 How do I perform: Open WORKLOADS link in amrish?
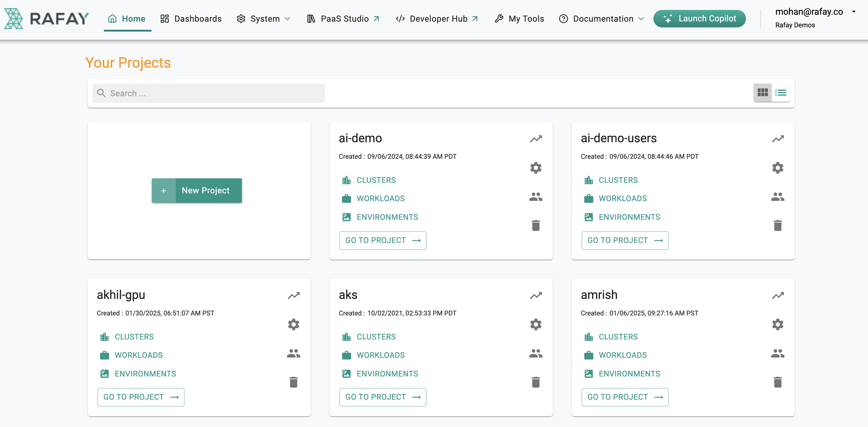tap(615, 355)
